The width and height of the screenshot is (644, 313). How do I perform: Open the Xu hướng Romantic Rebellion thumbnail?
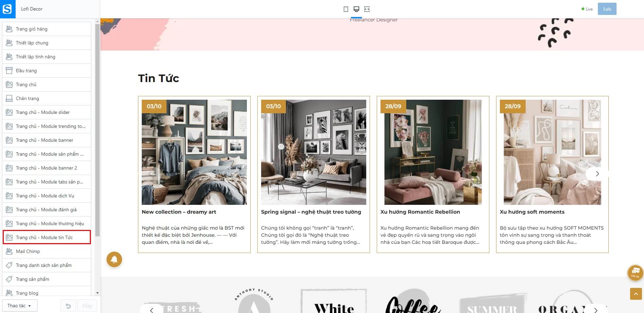click(x=433, y=152)
